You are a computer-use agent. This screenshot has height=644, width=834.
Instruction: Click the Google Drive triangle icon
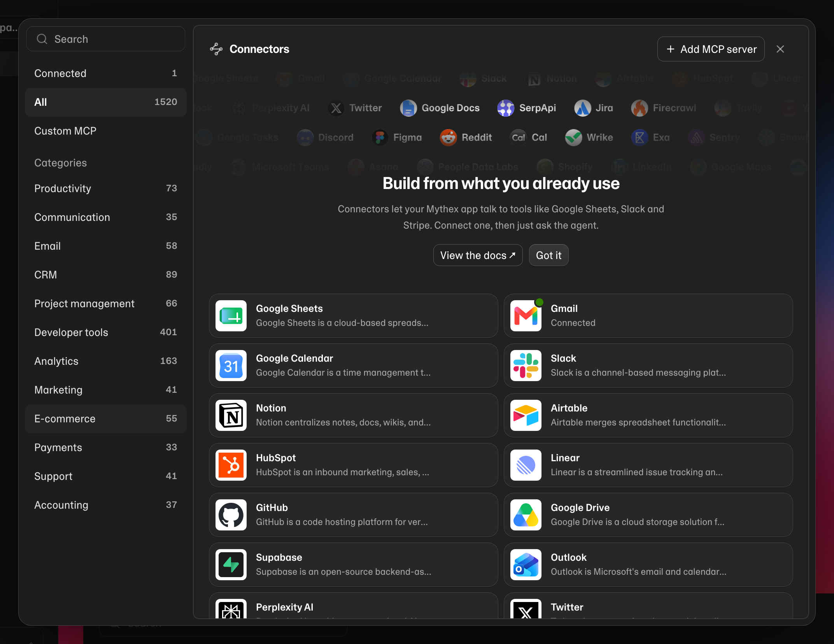526,515
